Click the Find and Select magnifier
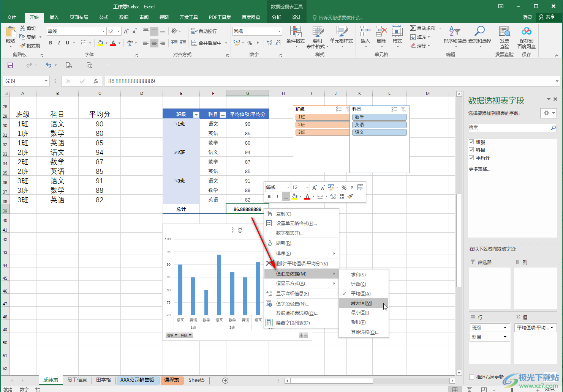This screenshot has height=392, width=563. [479, 32]
